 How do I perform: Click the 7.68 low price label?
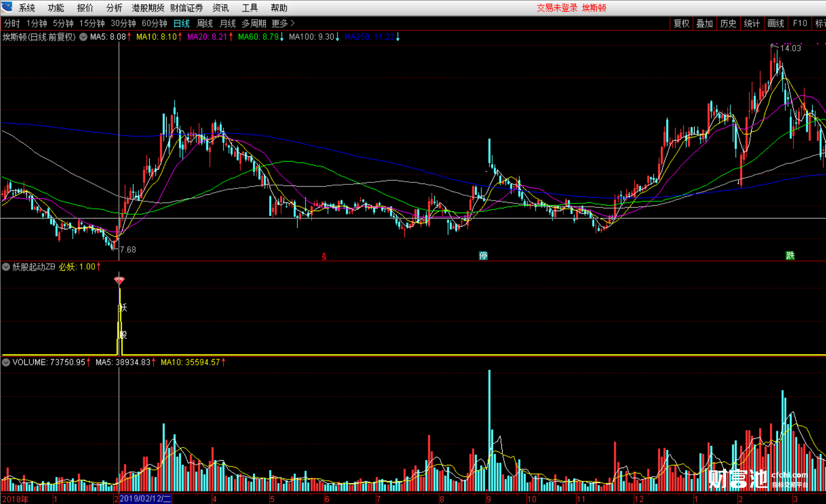[128, 250]
